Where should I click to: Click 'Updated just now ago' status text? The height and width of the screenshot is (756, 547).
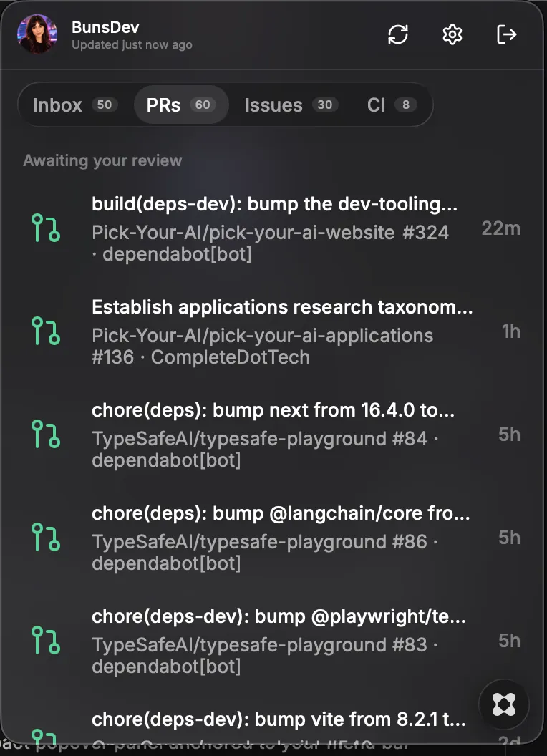132,45
